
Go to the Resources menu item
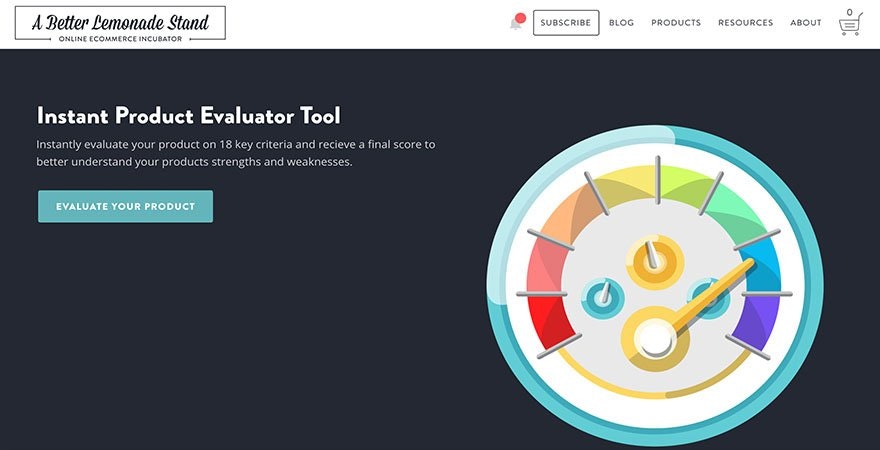tap(745, 23)
